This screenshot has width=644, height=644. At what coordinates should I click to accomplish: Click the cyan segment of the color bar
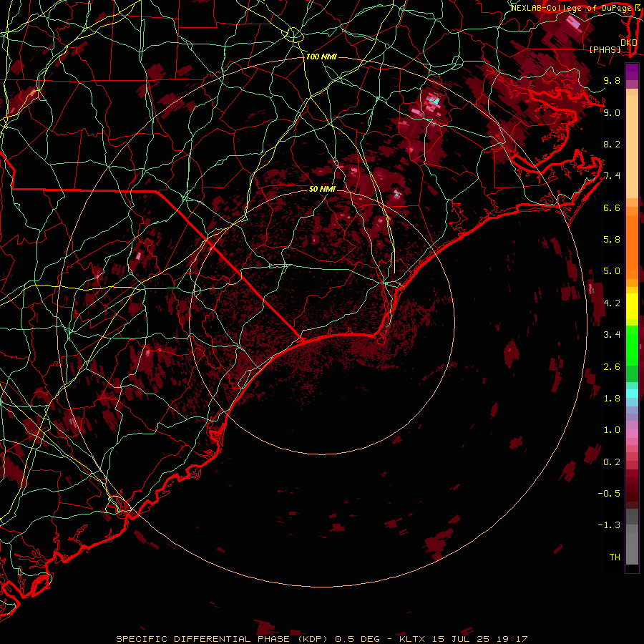click(632, 394)
